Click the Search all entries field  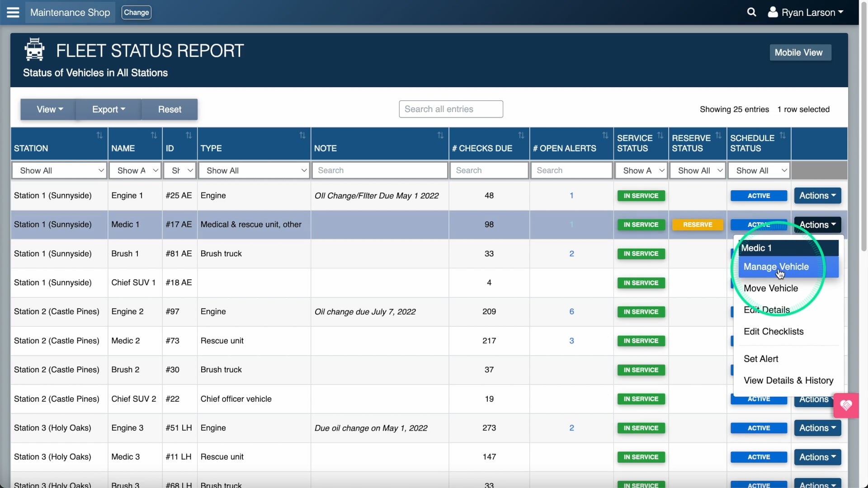pyautogui.click(x=451, y=108)
